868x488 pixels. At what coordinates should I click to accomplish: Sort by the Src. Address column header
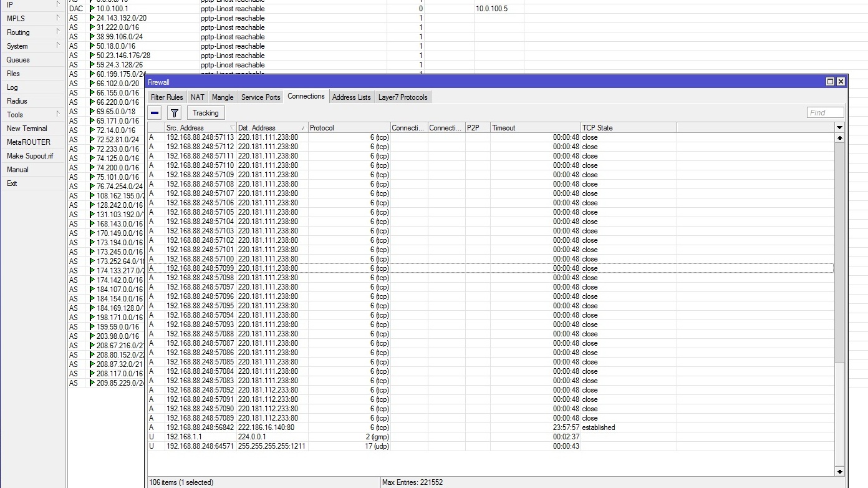(201, 127)
